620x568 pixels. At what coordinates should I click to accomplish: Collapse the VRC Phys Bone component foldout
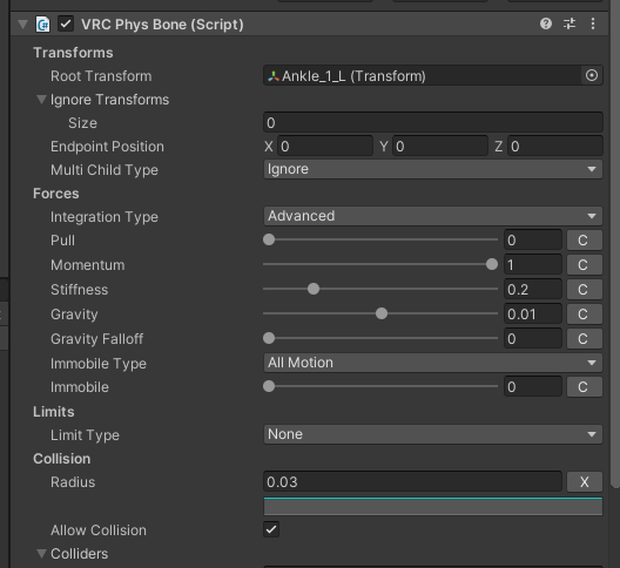pos(23,25)
